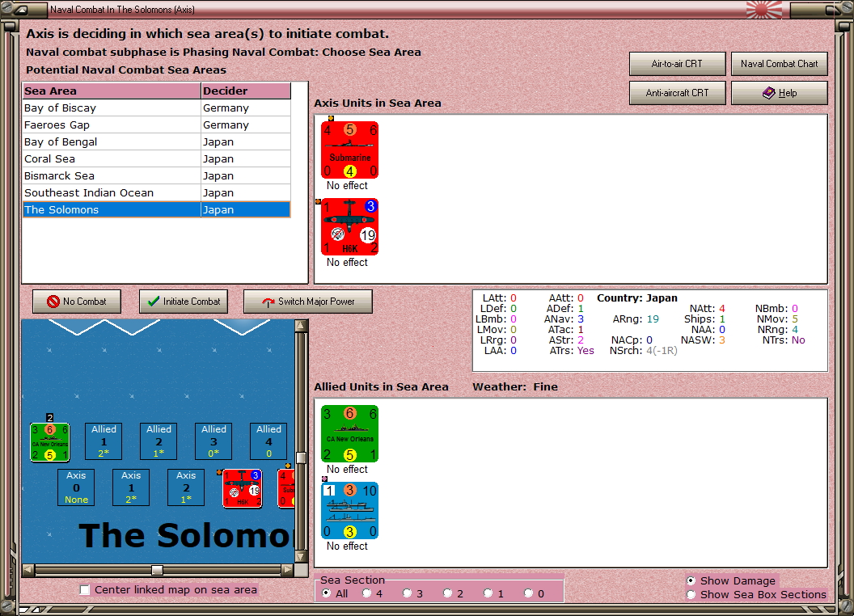
Task: Click Axis sea box section 1
Action: pyautogui.click(x=131, y=487)
